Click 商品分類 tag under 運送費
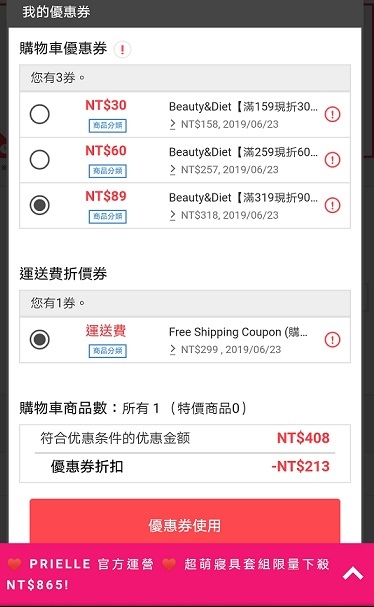 (x=108, y=351)
